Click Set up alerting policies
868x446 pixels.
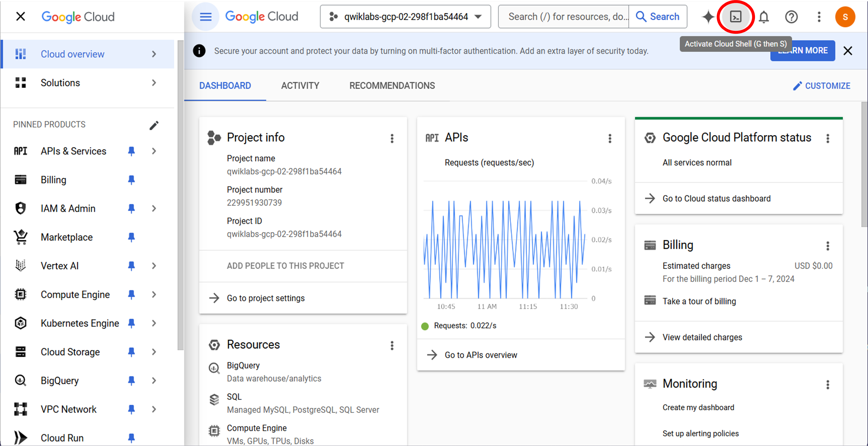point(700,434)
